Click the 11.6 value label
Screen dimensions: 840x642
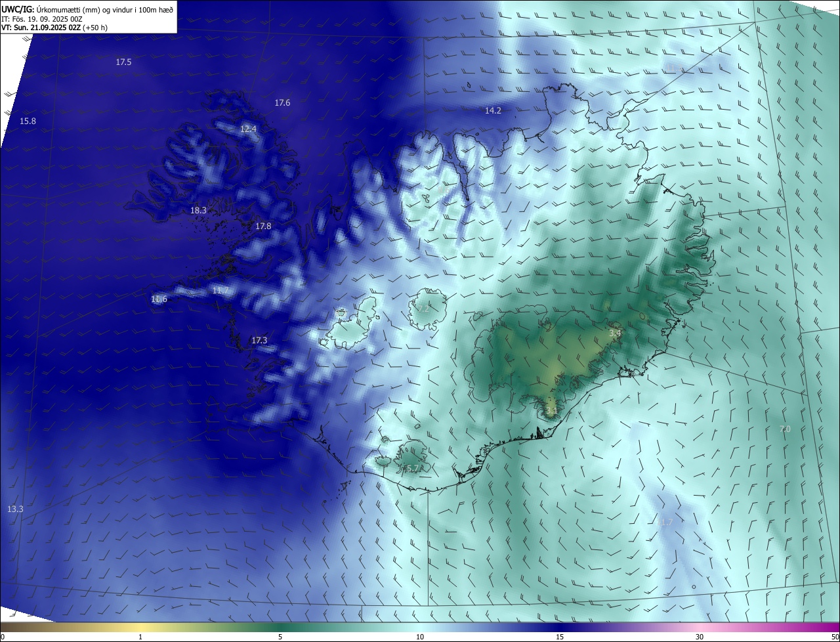point(159,299)
